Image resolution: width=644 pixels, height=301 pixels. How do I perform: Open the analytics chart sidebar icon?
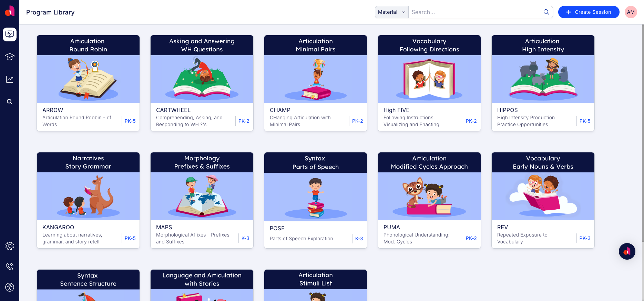(x=10, y=79)
